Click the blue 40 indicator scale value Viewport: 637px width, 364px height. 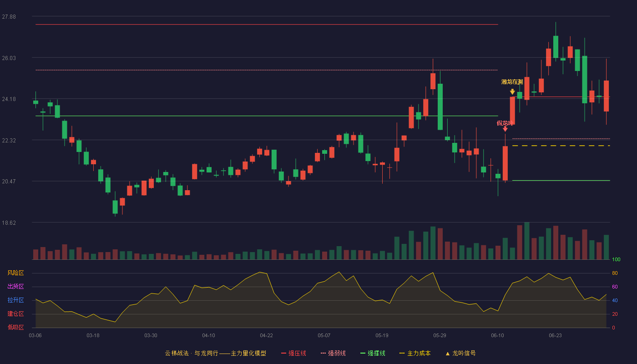pos(615,300)
